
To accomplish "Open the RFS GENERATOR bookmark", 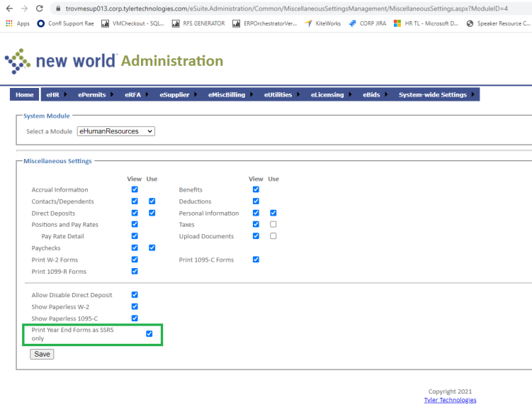I will [200, 23].
